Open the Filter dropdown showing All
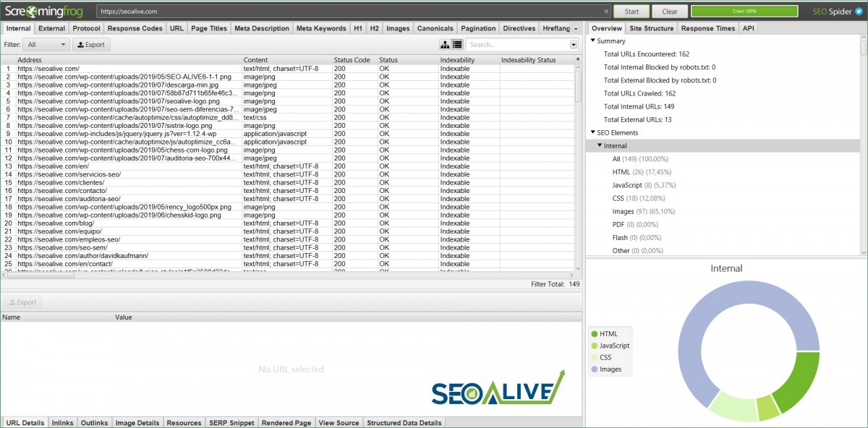Screen dimensions: 868x428 pos(46,44)
